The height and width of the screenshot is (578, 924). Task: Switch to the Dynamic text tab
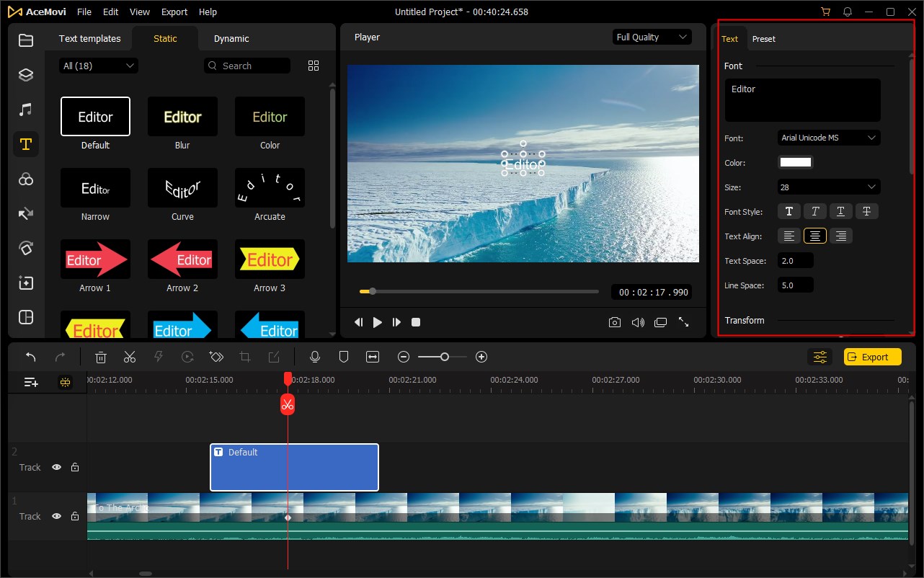coord(231,39)
